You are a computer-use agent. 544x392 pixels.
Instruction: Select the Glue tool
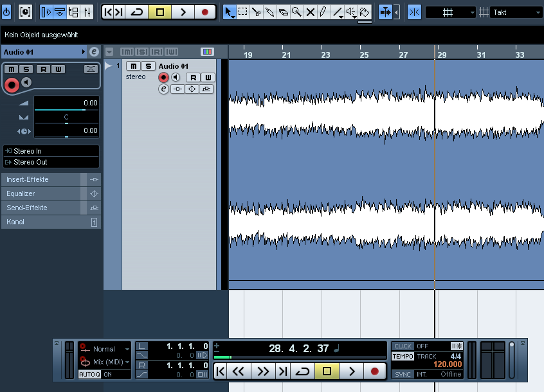pos(269,12)
